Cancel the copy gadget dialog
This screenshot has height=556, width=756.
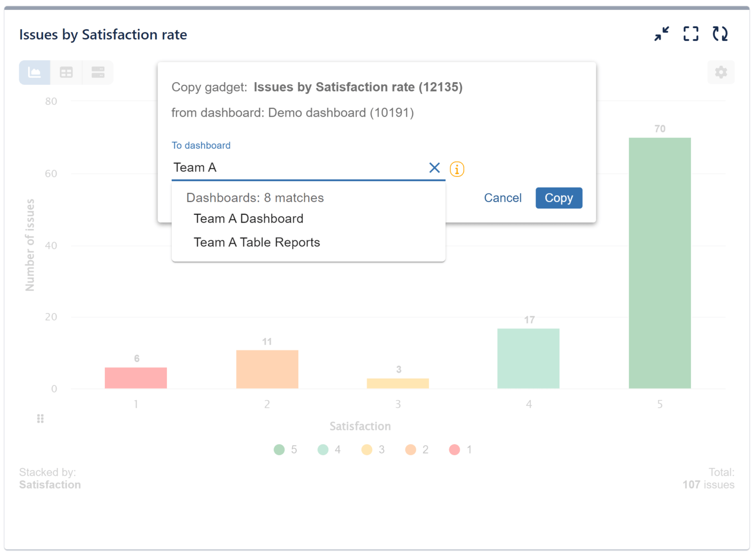tap(503, 198)
